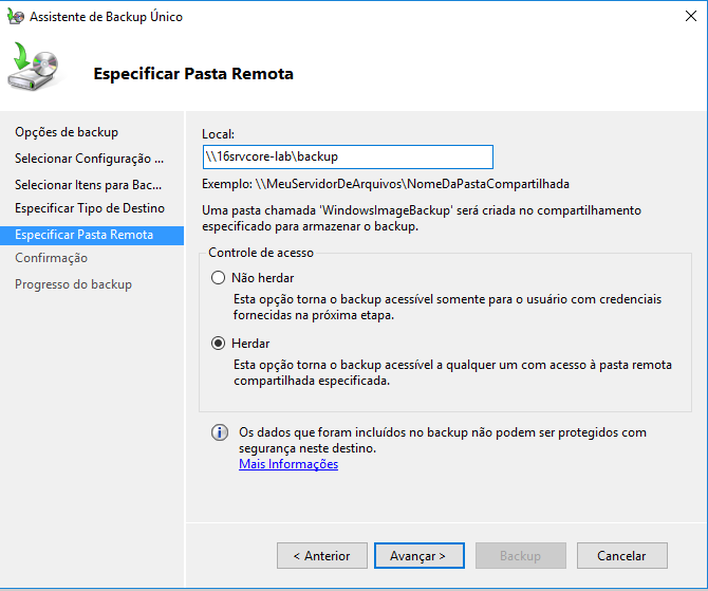Click the blue information icon

(219, 433)
